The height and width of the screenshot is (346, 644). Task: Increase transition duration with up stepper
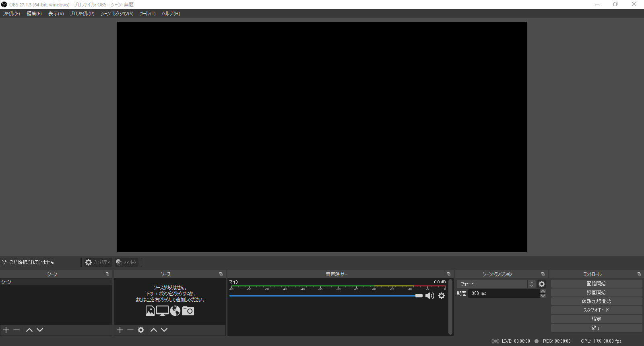(543, 291)
